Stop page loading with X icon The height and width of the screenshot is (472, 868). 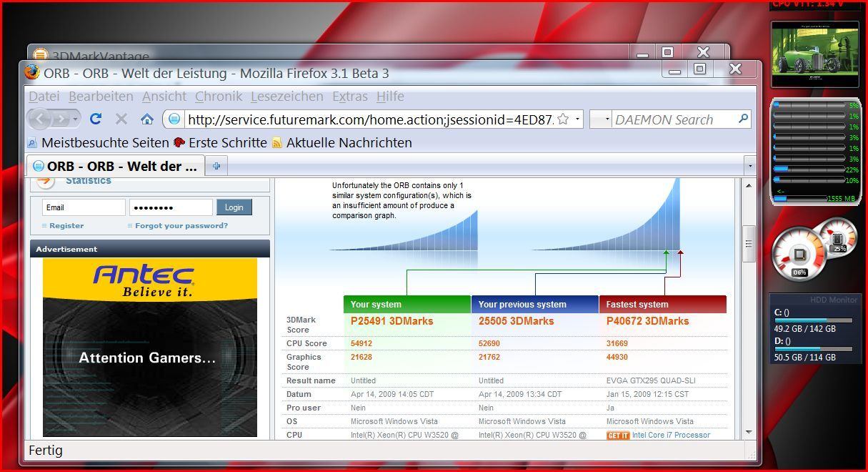click(121, 119)
